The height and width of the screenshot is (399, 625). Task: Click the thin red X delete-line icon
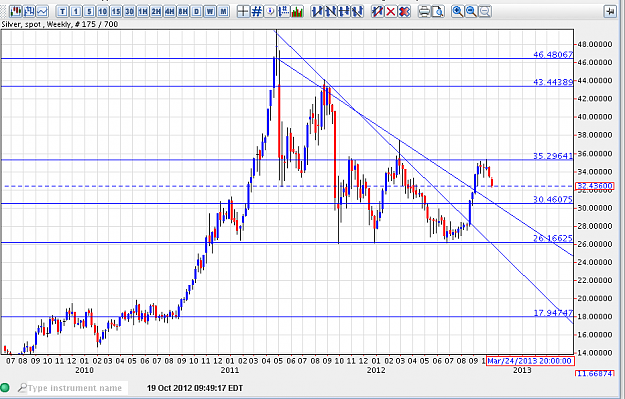(391, 12)
